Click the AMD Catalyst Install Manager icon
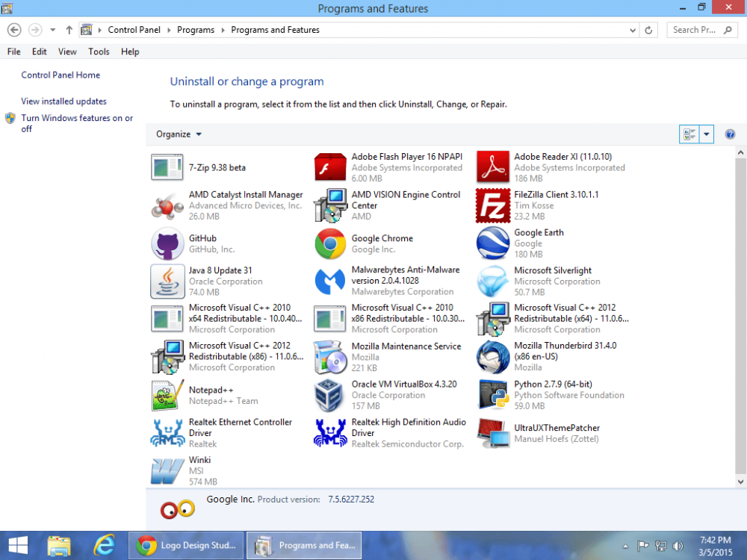This screenshot has height=560, width=747. [167, 205]
